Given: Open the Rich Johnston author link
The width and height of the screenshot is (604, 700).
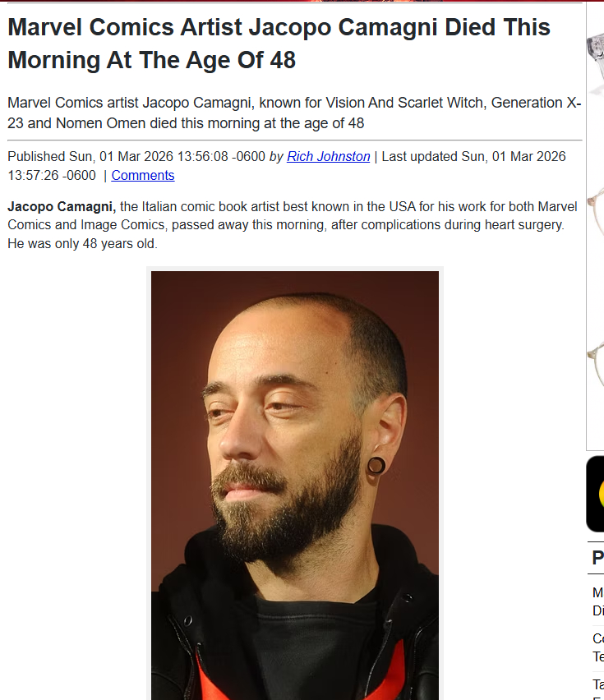Looking at the screenshot, I should 328,157.
